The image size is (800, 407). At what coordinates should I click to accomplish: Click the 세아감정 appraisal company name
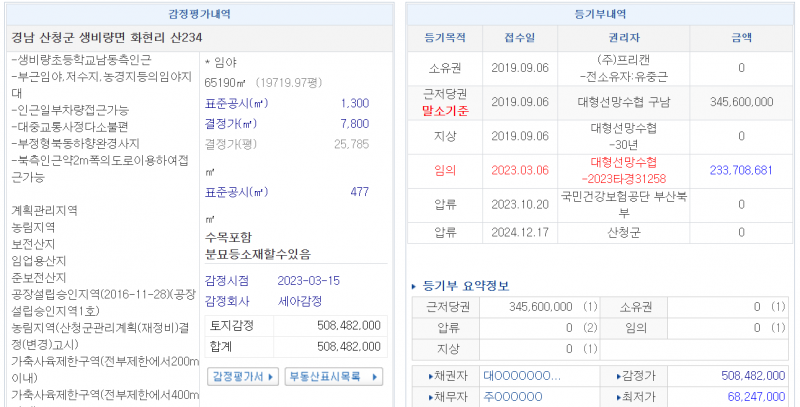point(303,301)
